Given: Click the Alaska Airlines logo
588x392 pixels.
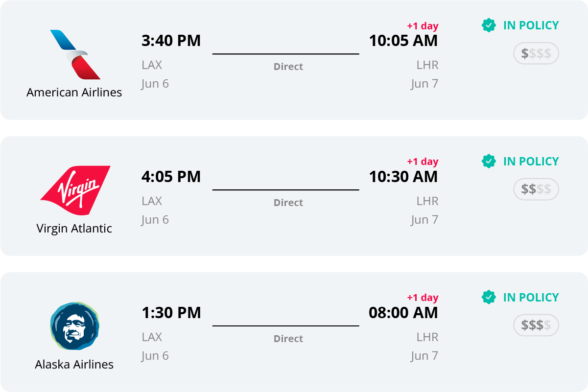Looking at the screenshot, I should click(x=74, y=326).
